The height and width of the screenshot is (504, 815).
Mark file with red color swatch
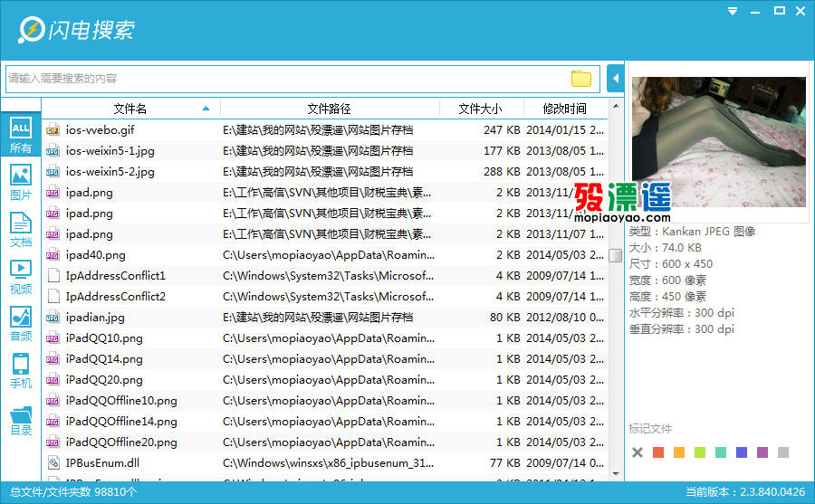658,452
